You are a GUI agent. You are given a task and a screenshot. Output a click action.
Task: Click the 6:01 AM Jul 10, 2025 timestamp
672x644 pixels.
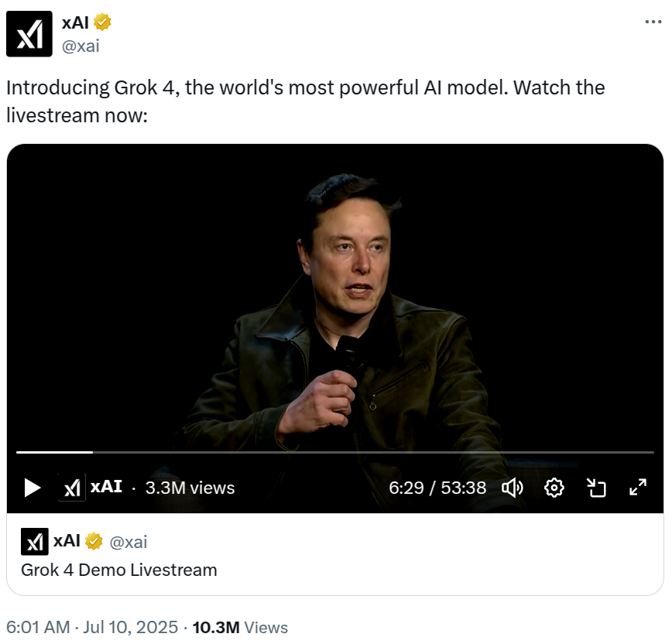[x=91, y=628]
